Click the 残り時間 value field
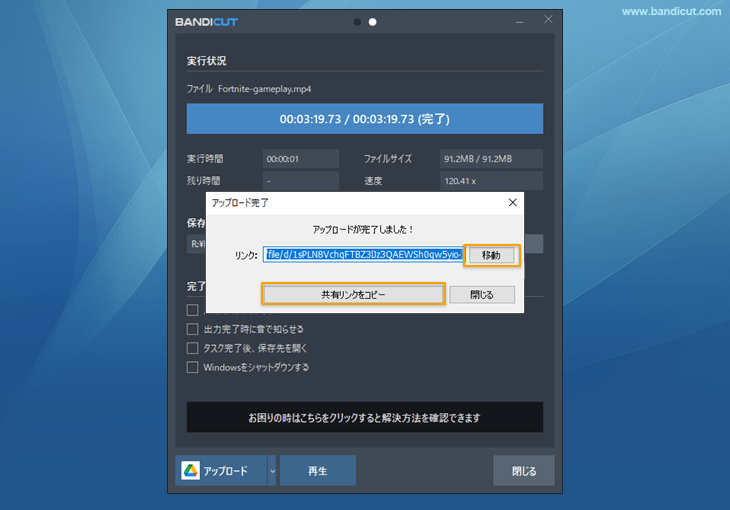Screen dimensions: 730x510 [301, 181]
